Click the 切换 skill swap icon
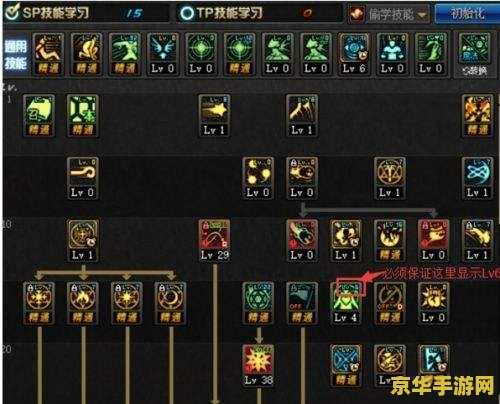This screenshot has width=500, height=404. (x=474, y=55)
